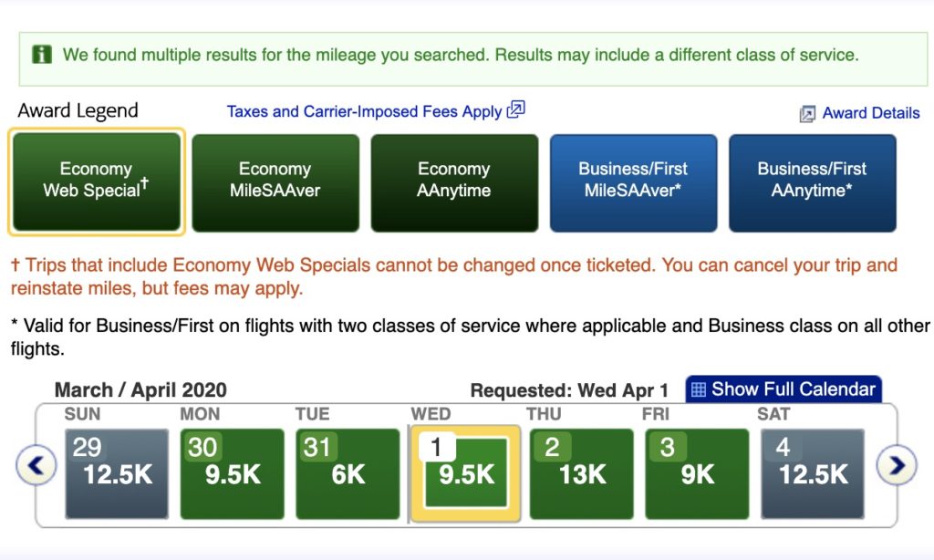Viewport: 934px width, 560px height.
Task: Select the Economy AAnytime award option
Action: click(453, 181)
